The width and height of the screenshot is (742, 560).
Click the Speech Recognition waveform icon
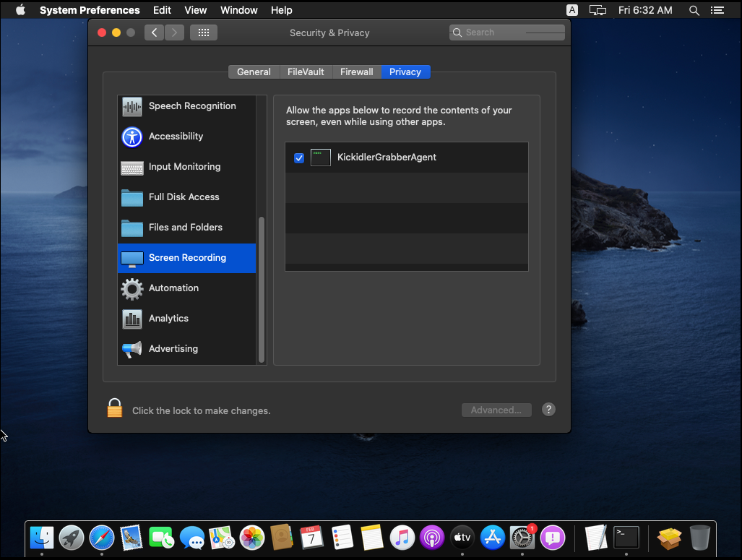pyautogui.click(x=132, y=106)
